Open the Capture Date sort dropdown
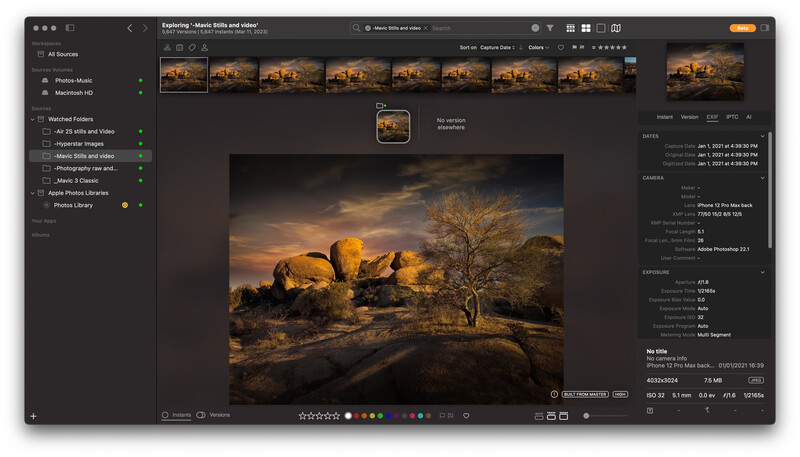This screenshot has height=457, width=800. (x=503, y=47)
